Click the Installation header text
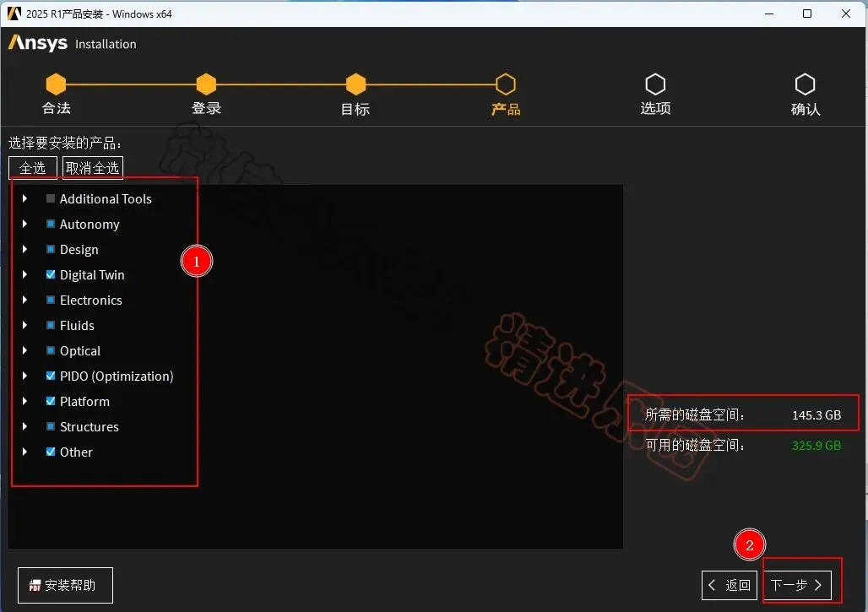Viewport: 868px width, 612px height. click(106, 44)
